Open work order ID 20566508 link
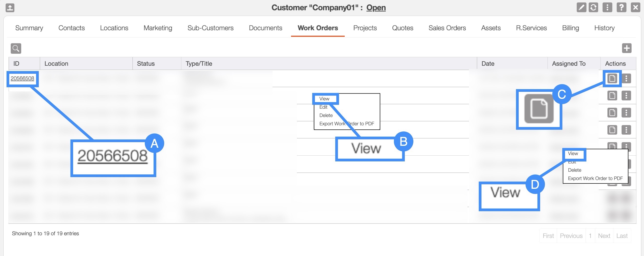Screen dimensions: 644x256 pos(22,78)
